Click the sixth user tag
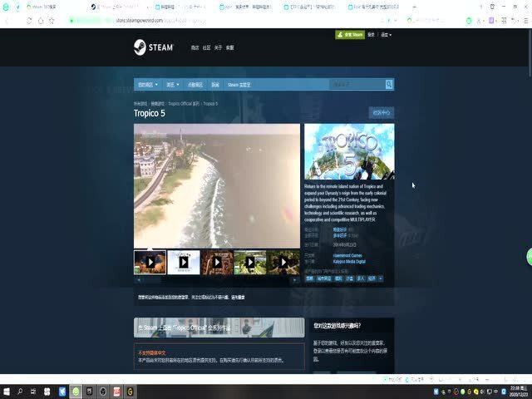Screen dimensions: 532x399 coord(372,278)
